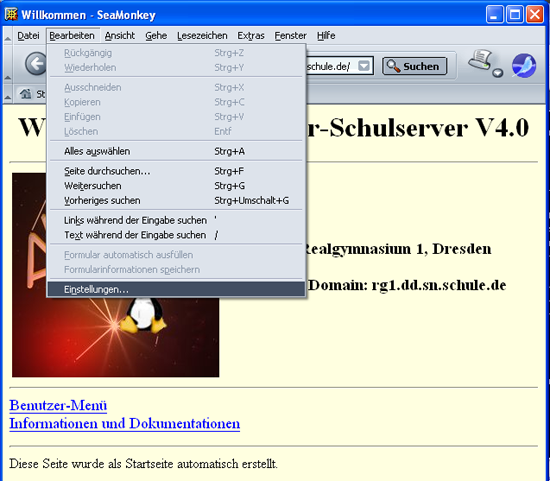This screenshot has width=550, height=481.
Task: Open the Gehe menu
Action: [x=156, y=36]
